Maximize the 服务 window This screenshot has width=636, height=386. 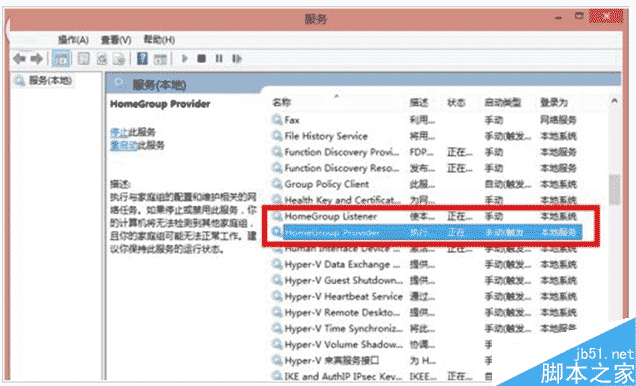tap(579, 16)
